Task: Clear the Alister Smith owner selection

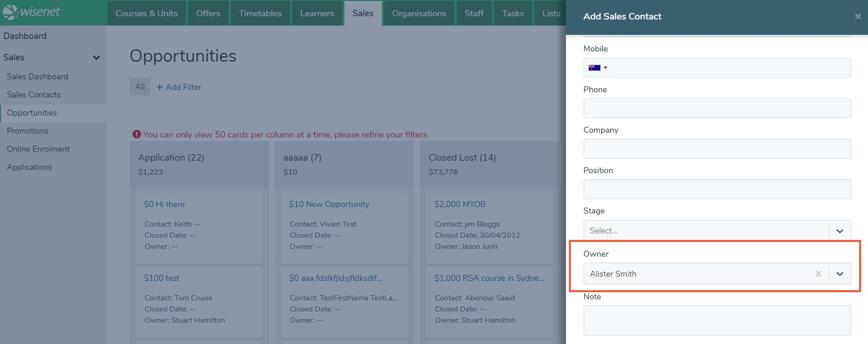Action: click(x=818, y=274)
